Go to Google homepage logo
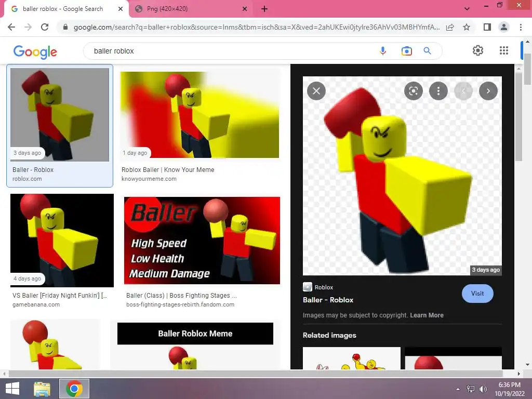Screen dimensions: 532x399 (x=35, y=52)
